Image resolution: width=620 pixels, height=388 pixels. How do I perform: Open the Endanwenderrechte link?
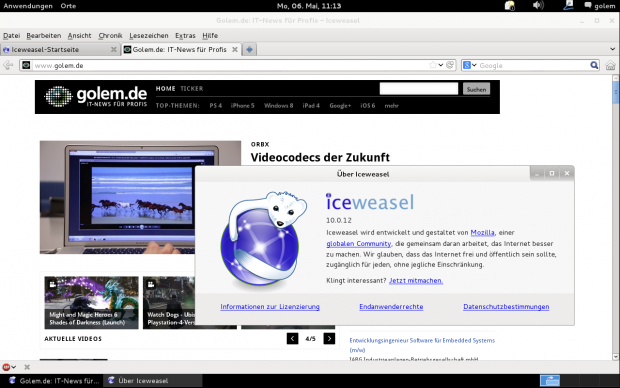click(391, 307)
